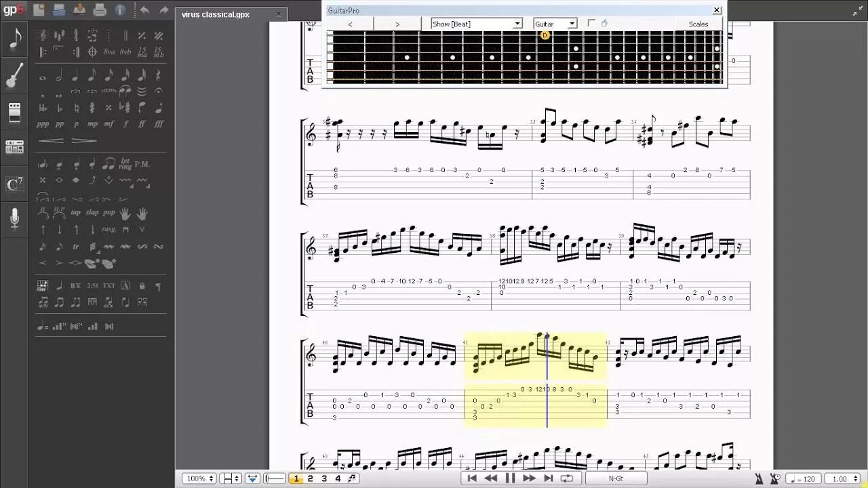Open Scales in the fretboard window
The width and height of the screenshot is (868, 488).
pos(698,24)
